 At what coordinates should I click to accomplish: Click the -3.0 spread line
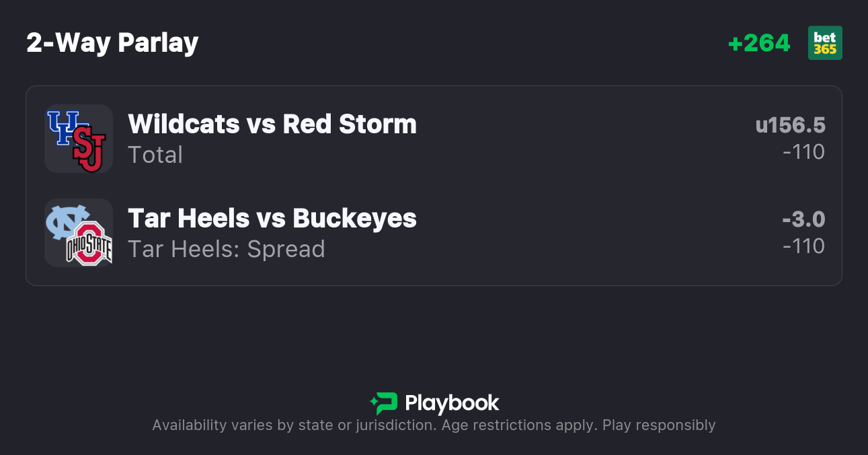[803, 219]
